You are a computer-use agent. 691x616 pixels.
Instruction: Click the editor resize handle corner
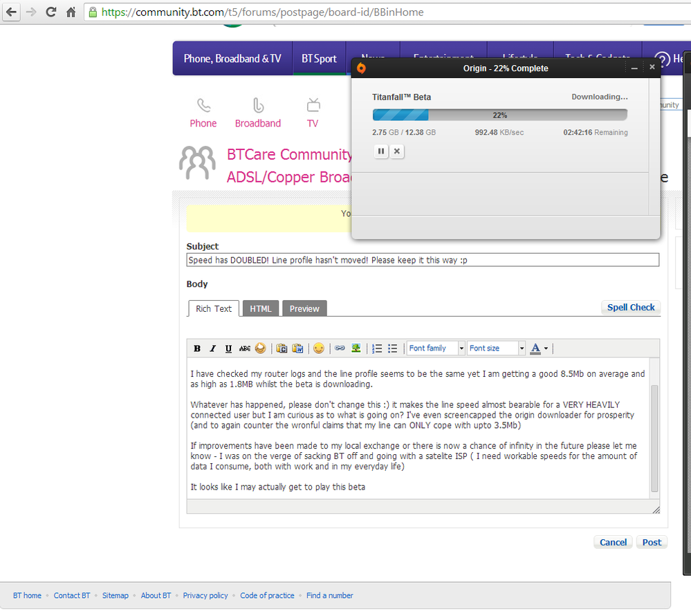tap(656, 510)
